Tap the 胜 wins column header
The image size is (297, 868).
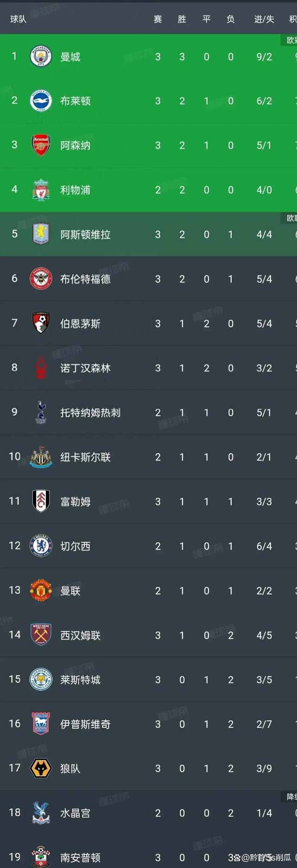pos(182,19)
